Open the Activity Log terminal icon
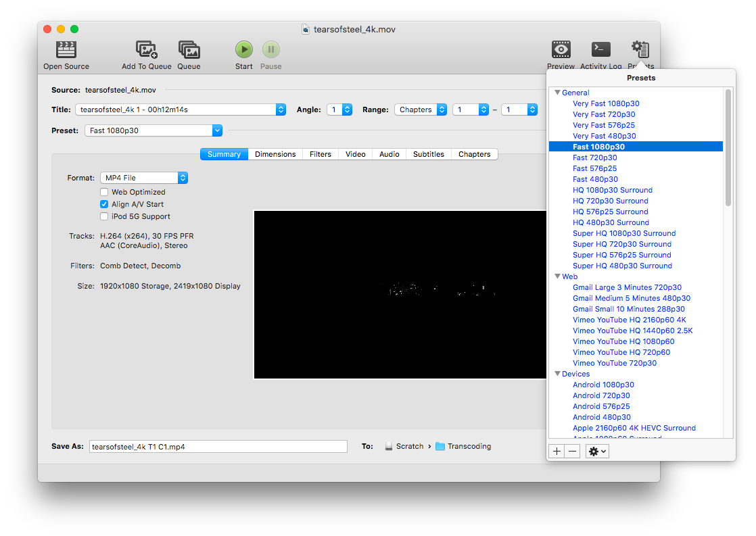This screenshot has width=756, height=536. click(601, 49)
